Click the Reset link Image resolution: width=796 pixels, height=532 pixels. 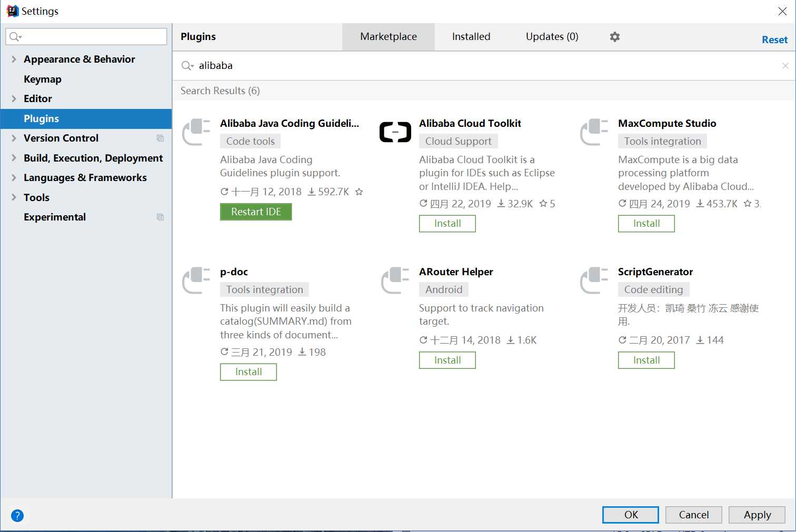point(774,40)
